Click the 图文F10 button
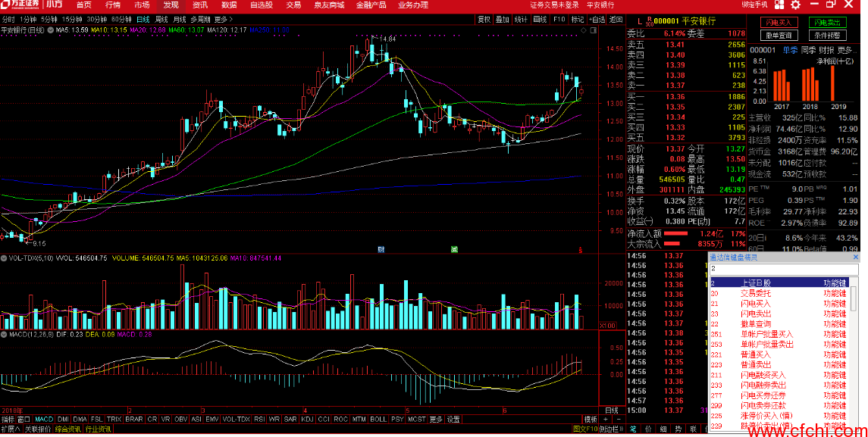 [x=585, y=429]
